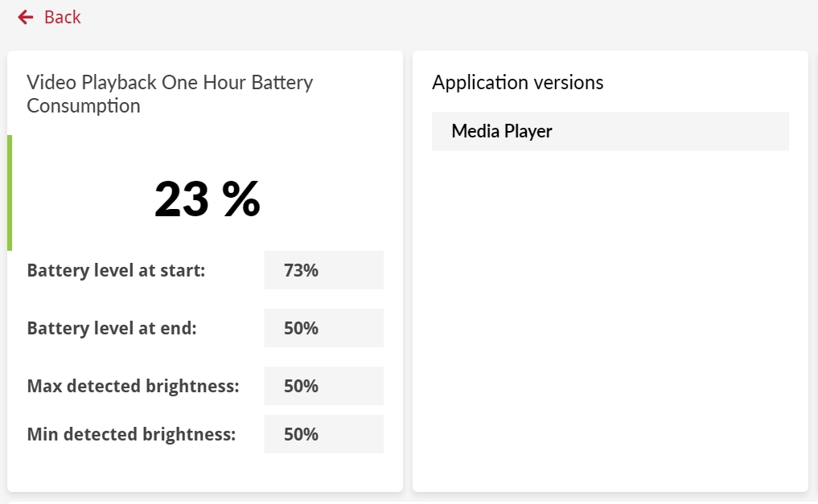Screen dimensions: 818x504
Task: Click the word "Consumption" in the card title
Action: 84,106
